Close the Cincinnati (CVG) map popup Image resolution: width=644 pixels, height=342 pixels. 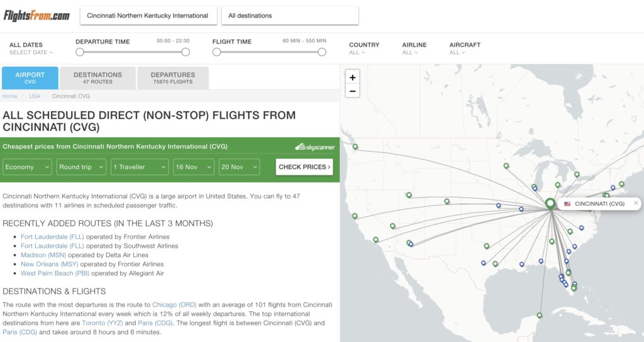pos(636,203)
